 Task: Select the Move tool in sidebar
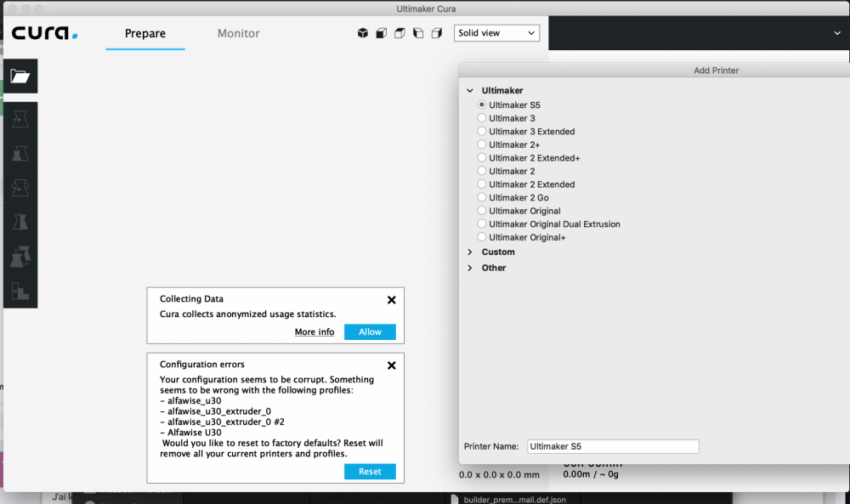(x=20, y=119)
